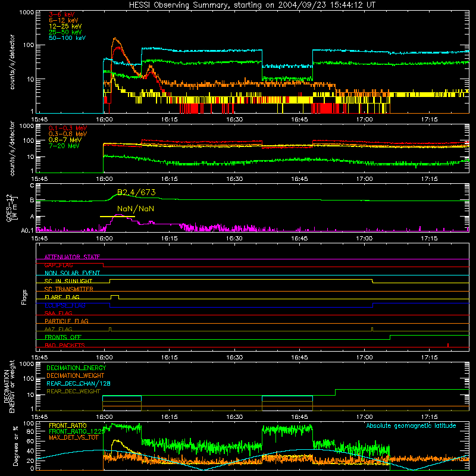Click the raised FLARE_FLAG pulse on the timeline
The image size is (476, 476).
click(115, 297)
